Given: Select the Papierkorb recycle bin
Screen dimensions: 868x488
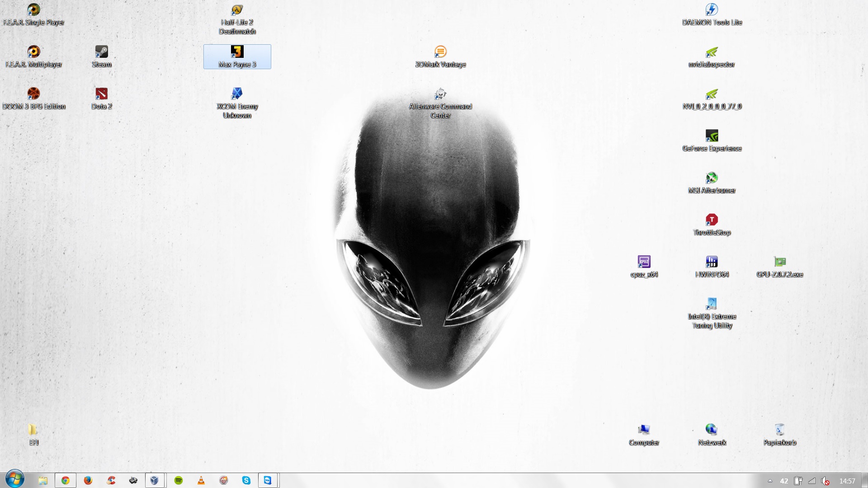Looking at the screenshot, I should click(x=780, y=435).
